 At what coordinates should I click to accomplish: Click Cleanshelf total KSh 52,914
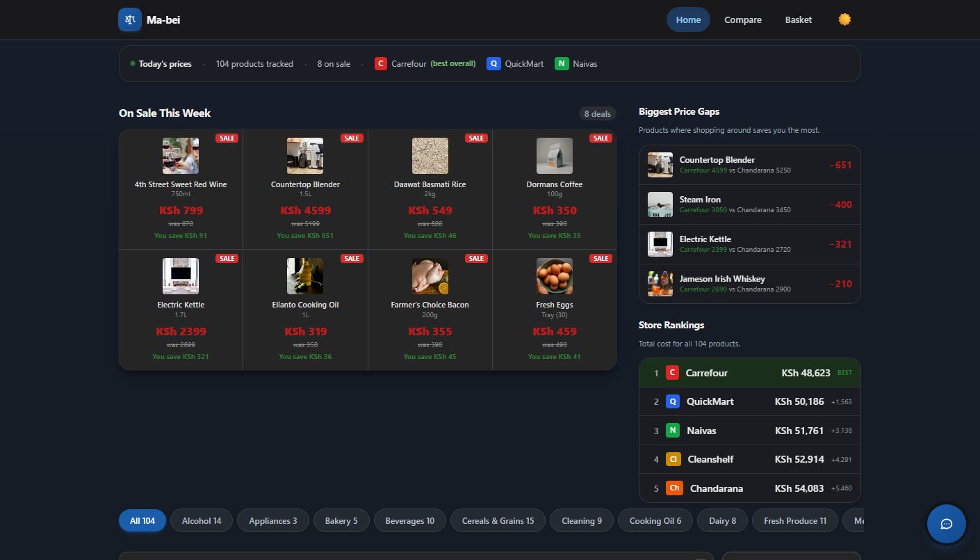(x=799, y=459)
